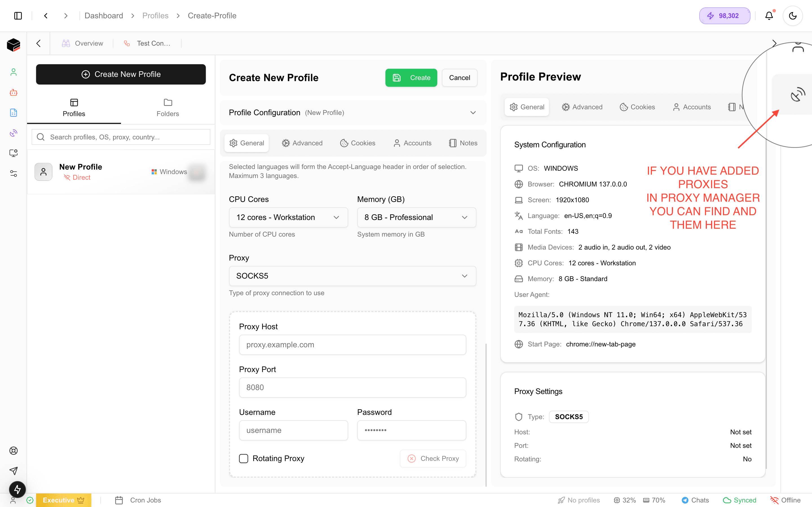Open the Memory (GB) dropdown
The width and height of the screenshot is (812, 507).
(x=416, y=217)
